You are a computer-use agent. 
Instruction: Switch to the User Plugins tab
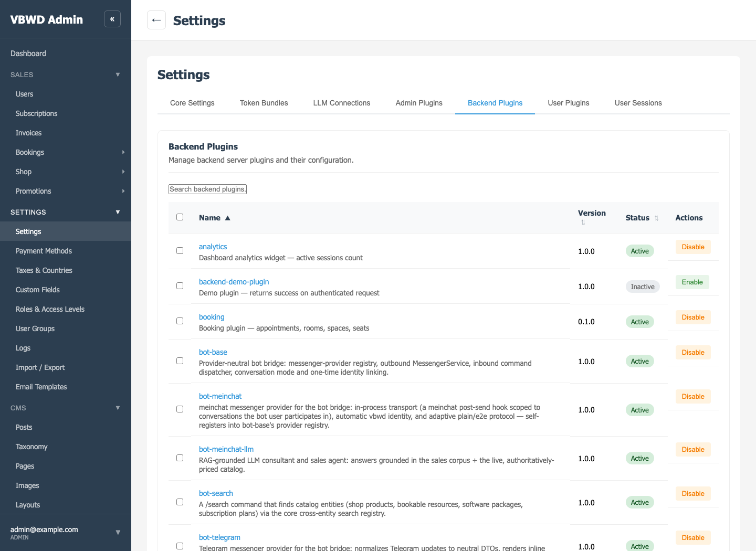click(569, 103)
